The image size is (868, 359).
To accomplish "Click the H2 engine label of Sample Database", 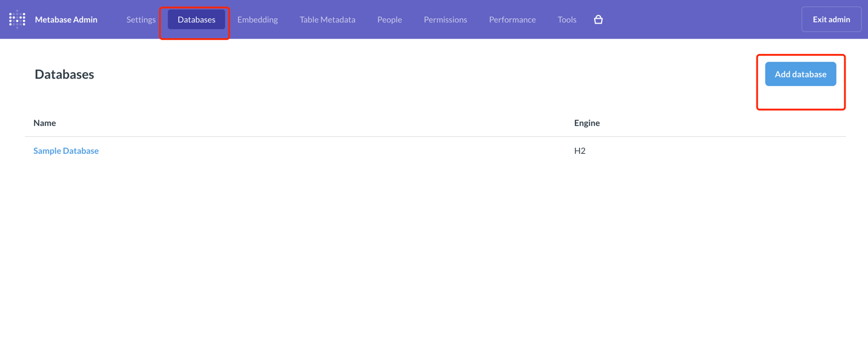I will 580,150.
